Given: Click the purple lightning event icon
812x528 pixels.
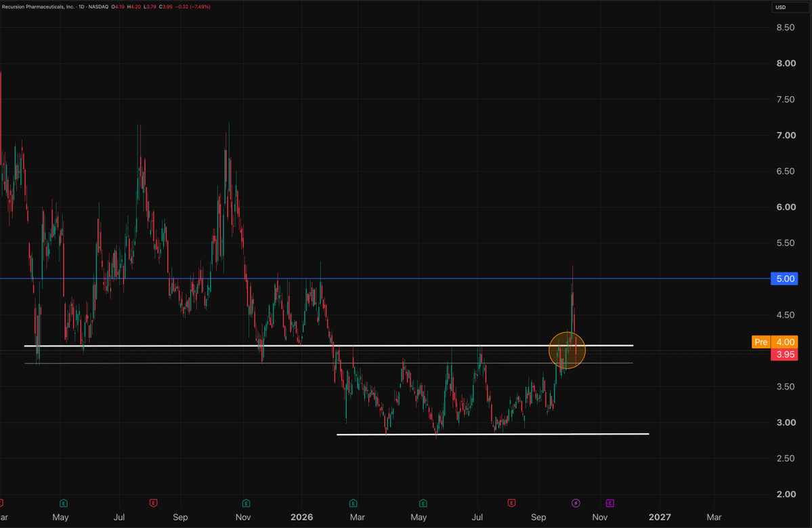Looking at the screenshot, I should pyautogui.click(x=576, y=503).
